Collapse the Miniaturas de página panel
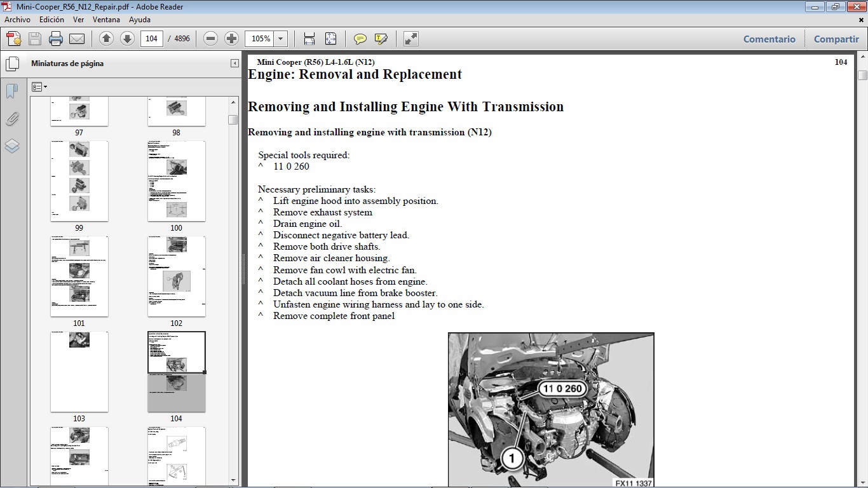 (x=234, y=64)
